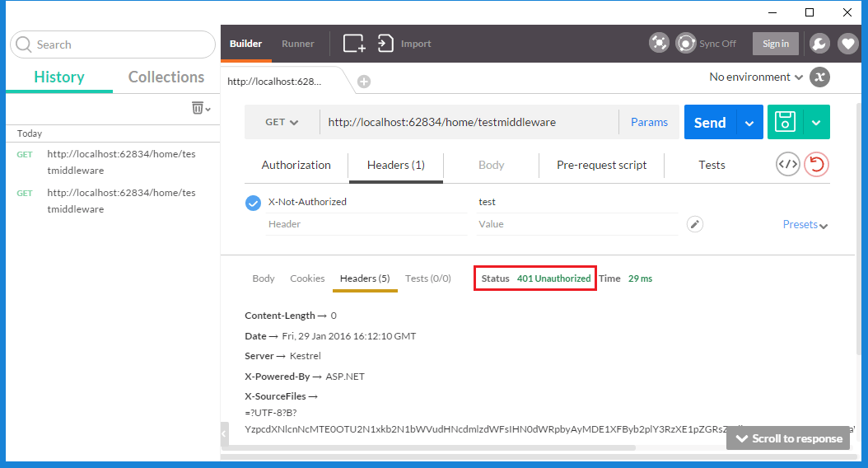Click the heart icon in top bar

[x=847, y=44]
